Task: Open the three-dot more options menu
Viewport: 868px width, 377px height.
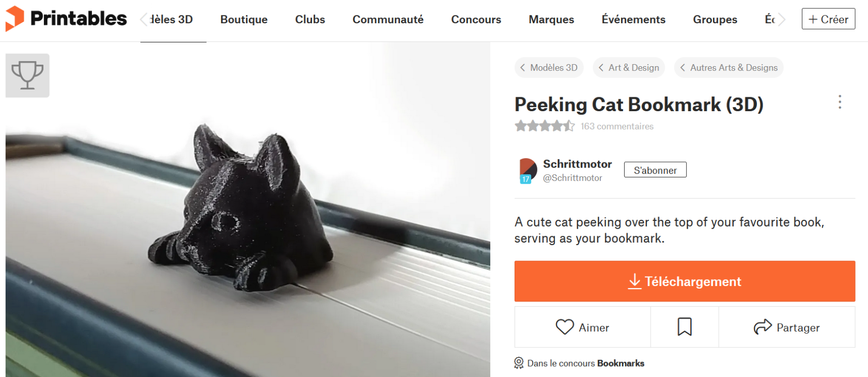Action: (x=840, y=102)
